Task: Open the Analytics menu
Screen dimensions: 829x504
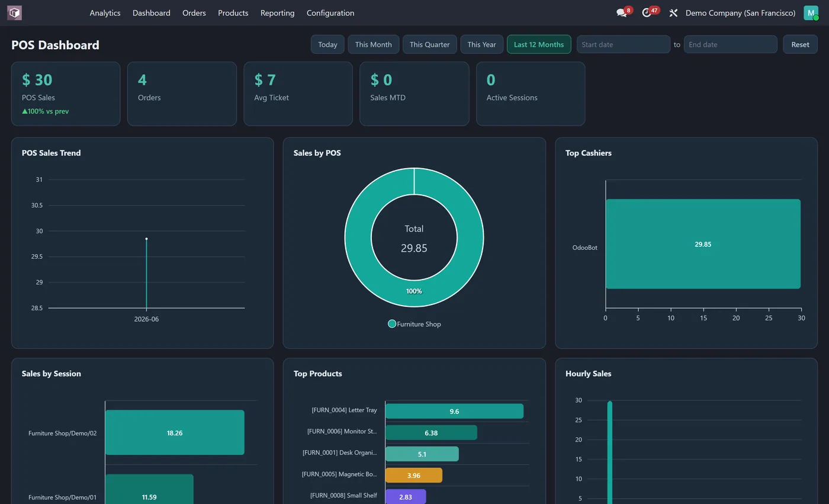Action: pos(105,12)
